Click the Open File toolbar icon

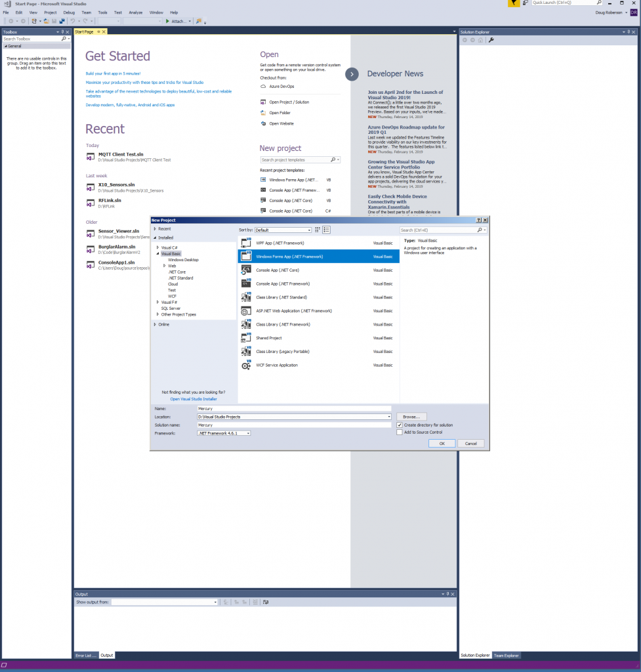[47, 21]
